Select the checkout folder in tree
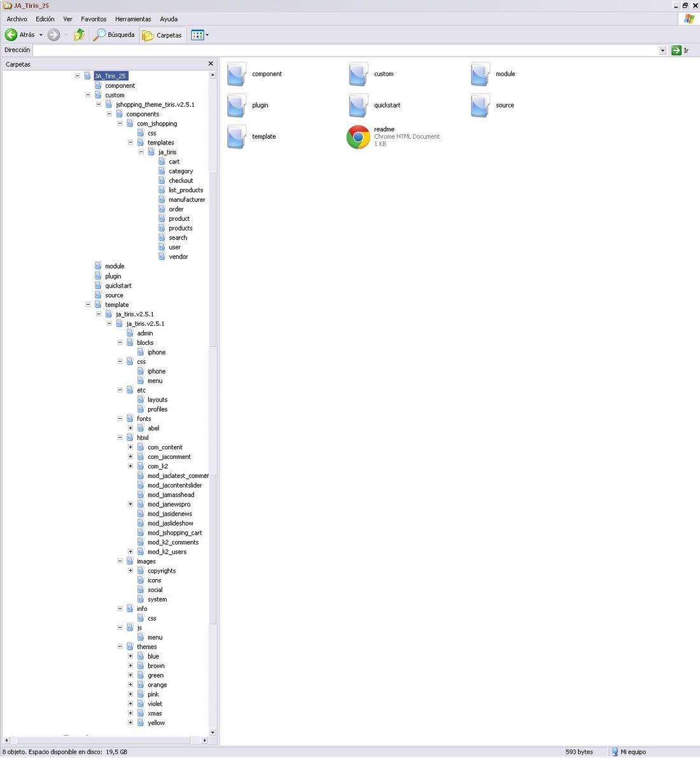The height and width of the screenshot is (758, 700). point(181,180)
